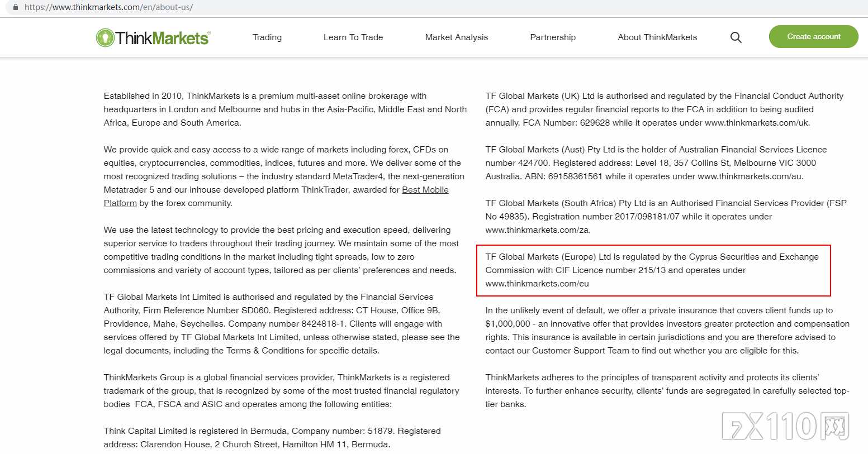868x454 pixels.
Task: Click the 'www.thinkmarkets.com/eu' text
Action: (x=537, y=284)
